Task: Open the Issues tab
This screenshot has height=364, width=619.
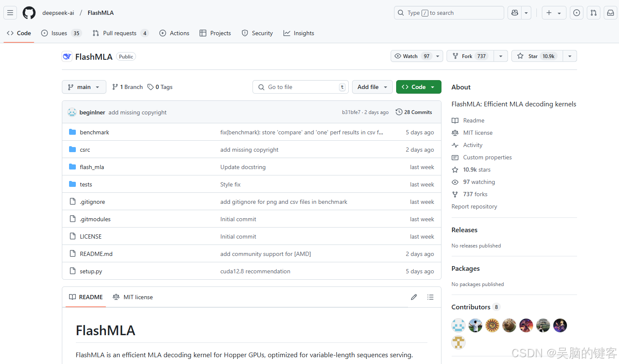Action: (61, 33)
